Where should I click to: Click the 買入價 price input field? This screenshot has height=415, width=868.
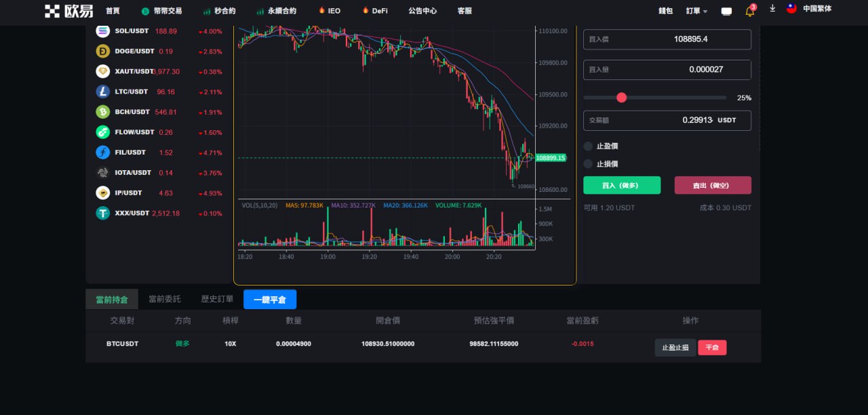(x=667, y=39)
